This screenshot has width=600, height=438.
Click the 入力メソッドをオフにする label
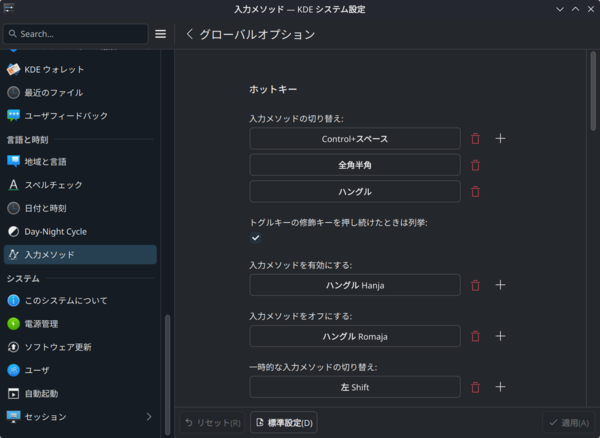[301, 316]
